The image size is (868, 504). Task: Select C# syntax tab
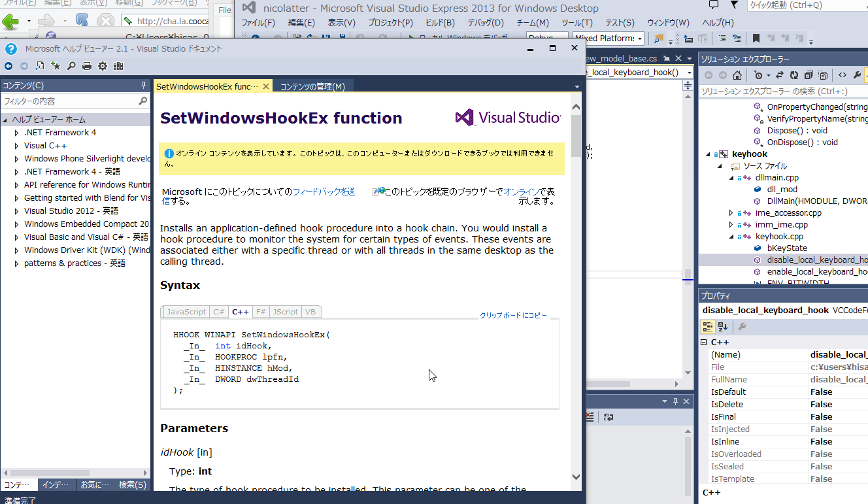point(219,312)
